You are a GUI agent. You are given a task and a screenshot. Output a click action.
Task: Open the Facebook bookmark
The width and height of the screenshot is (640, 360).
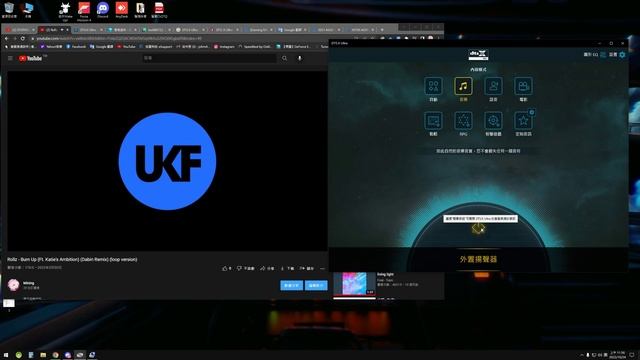[76, 47]
